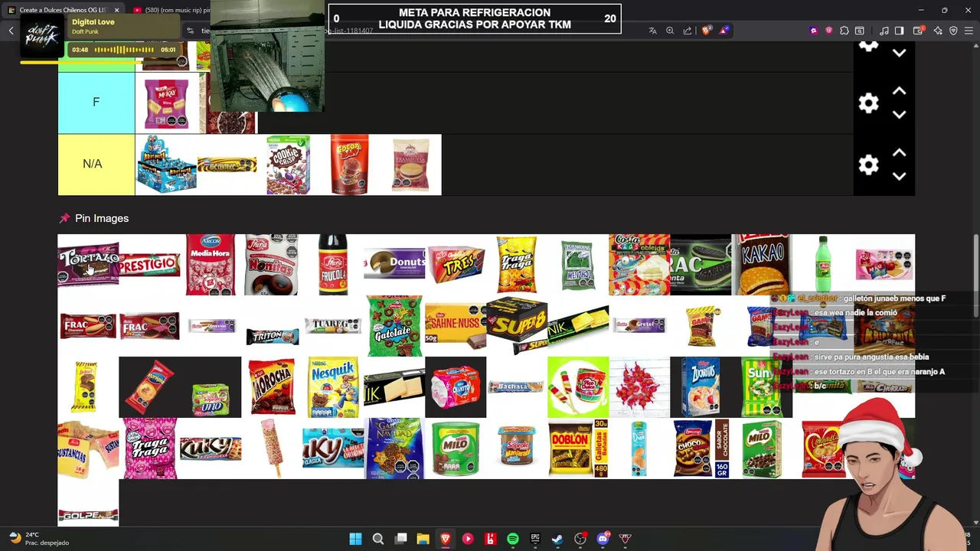Open the weather widget 24°C
This screenshot has width=980, height=551.
40,539
